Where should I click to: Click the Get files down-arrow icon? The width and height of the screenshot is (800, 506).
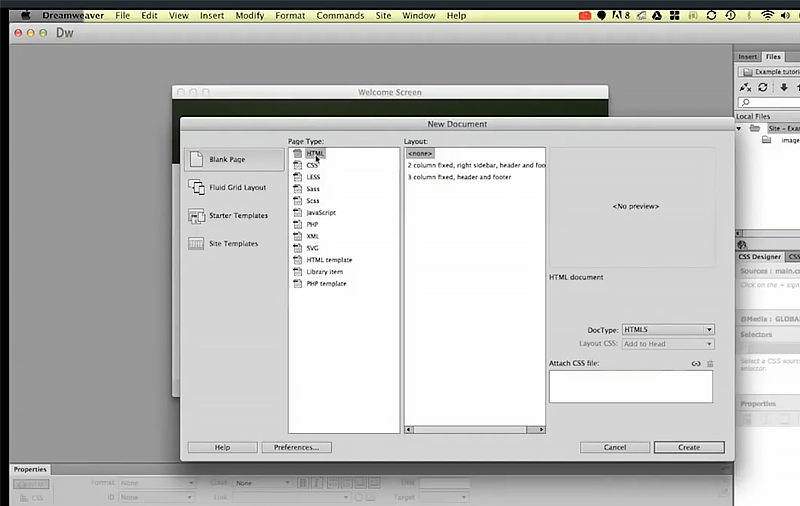(x=784, y=87)
